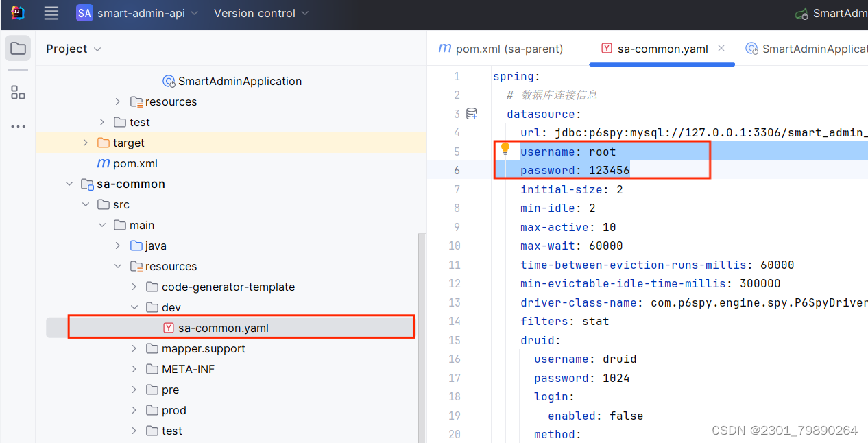Click the 'filters: stat' line
868x443 pixels.
(x=564, y=321)
